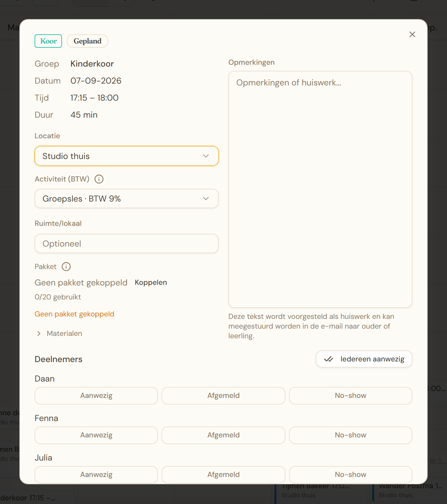Open the Locatie dropdown showing Studio thuis

coord(127,156)
